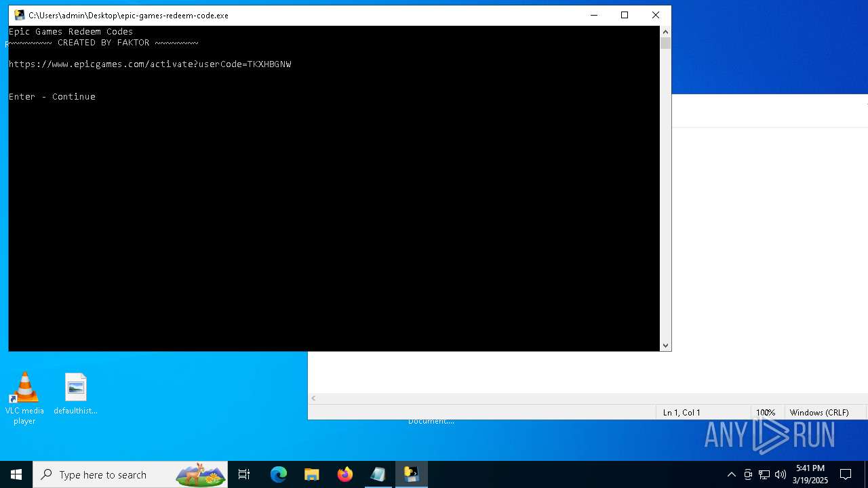This screenshot has width=868, height=488.
Task: Click the 'Enter - Continue' console line
Action: pyautogui.click(x=52, y=96)
